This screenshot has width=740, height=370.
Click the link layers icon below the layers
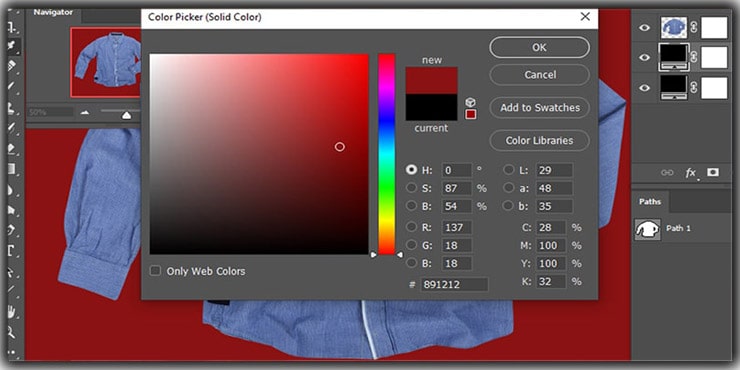tap(666, 173)
